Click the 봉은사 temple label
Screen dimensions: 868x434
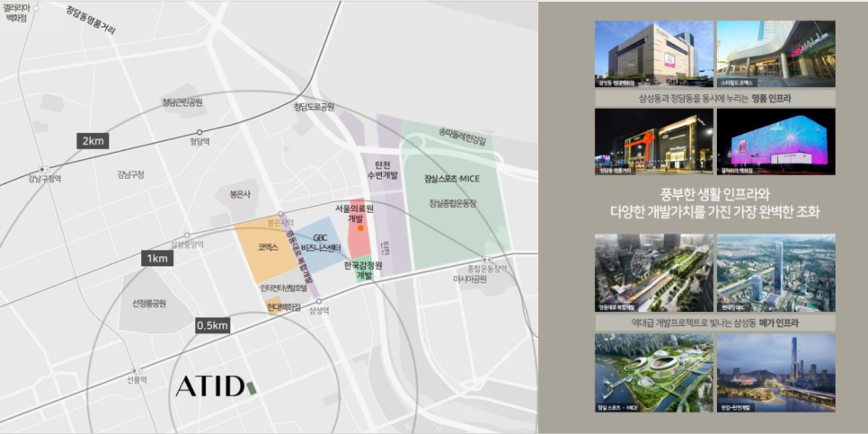point(240,195)
